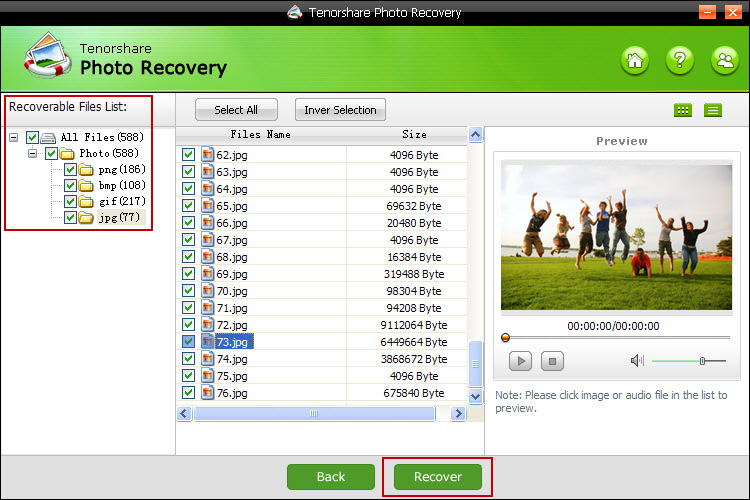The height and width of the screenshot is (500, 750).
Task: Click the user support icon
Action: coord(724,60)
